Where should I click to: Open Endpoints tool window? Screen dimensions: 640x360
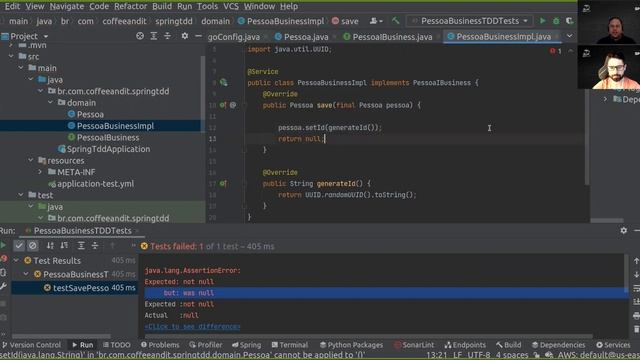click(x=465, y=345)
